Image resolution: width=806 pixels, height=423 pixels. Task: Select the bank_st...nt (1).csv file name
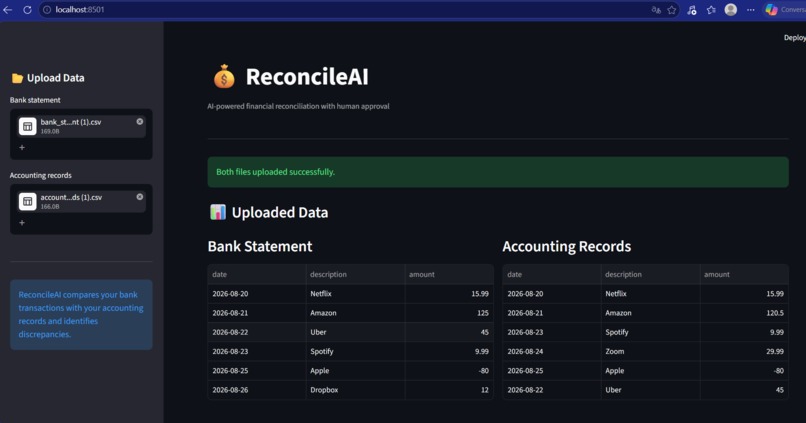pos(71,122)
